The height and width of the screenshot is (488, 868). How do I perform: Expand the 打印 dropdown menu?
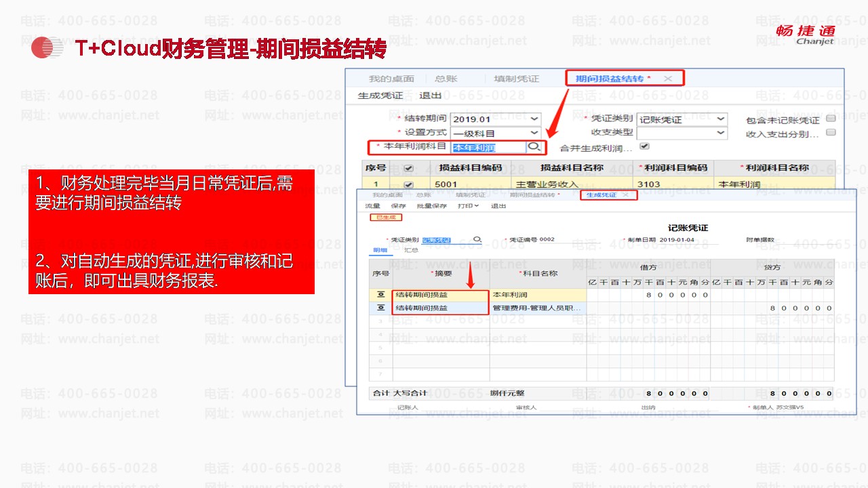click(x=468, y=206)
